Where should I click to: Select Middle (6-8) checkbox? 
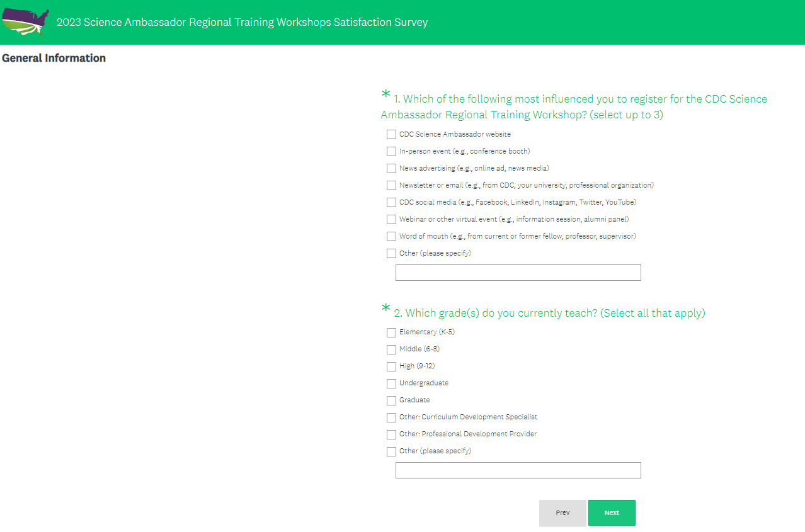pos(391,349)
